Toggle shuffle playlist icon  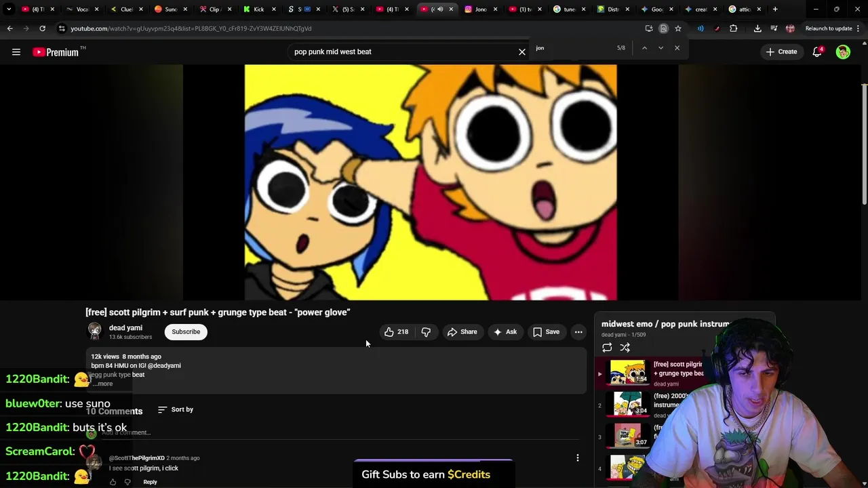625,348
